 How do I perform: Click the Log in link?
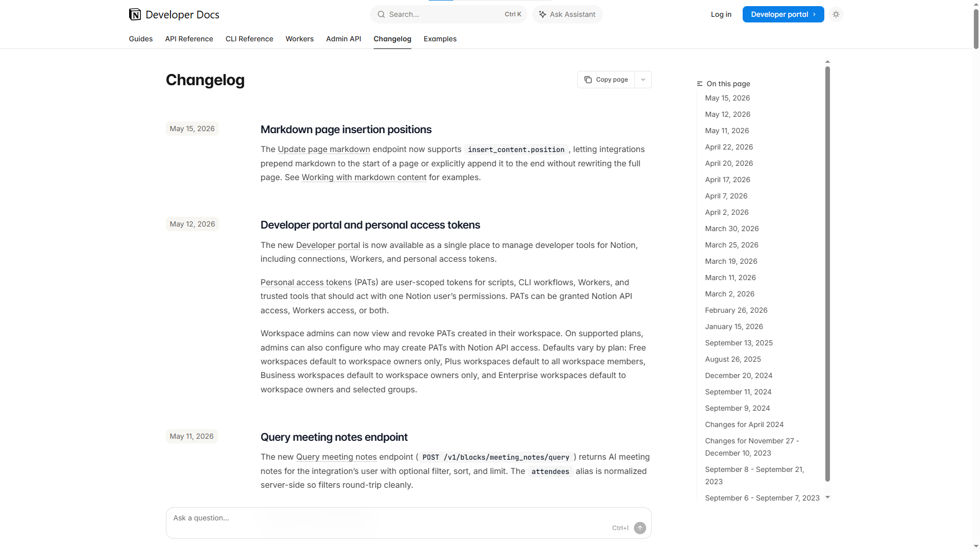(x=721, y=14)
